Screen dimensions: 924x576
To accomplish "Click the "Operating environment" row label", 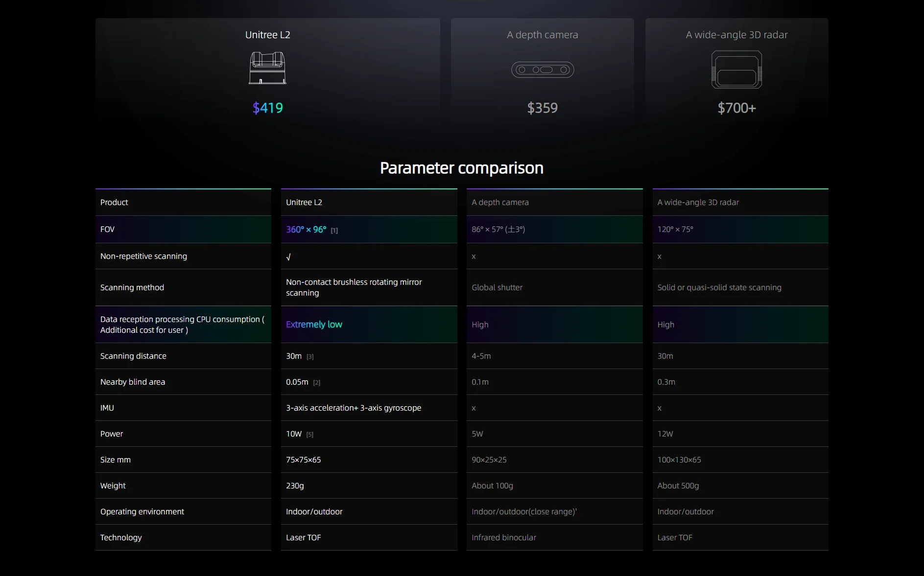I will tap(142, 511).
